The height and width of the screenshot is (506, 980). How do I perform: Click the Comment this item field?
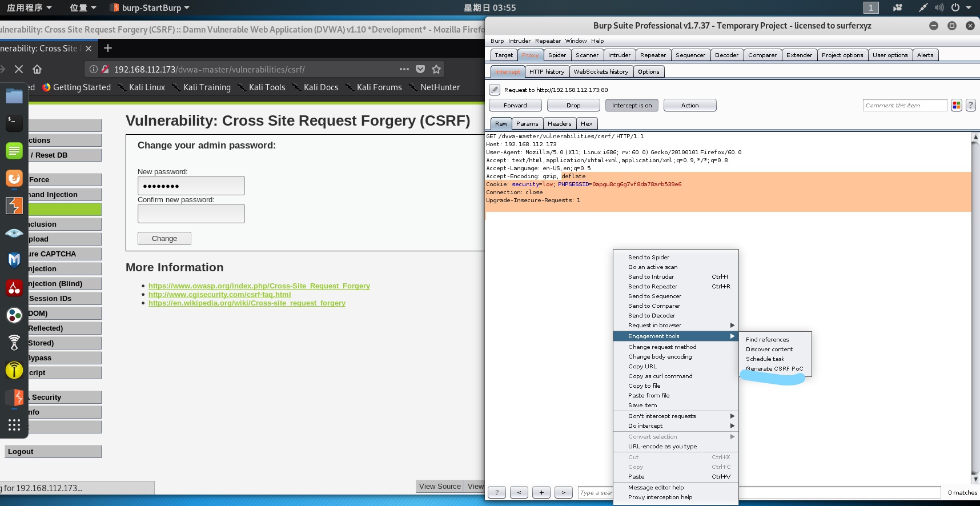905,105
